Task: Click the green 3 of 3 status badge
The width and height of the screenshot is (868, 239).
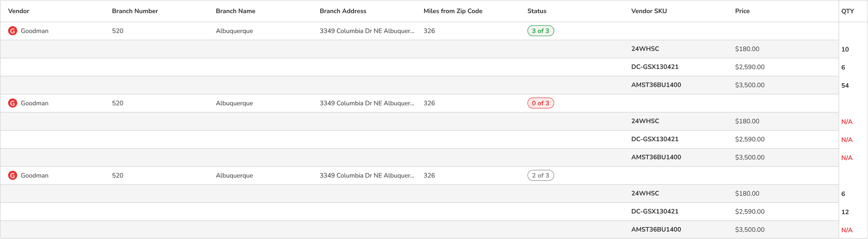Action: coord(540,31)
